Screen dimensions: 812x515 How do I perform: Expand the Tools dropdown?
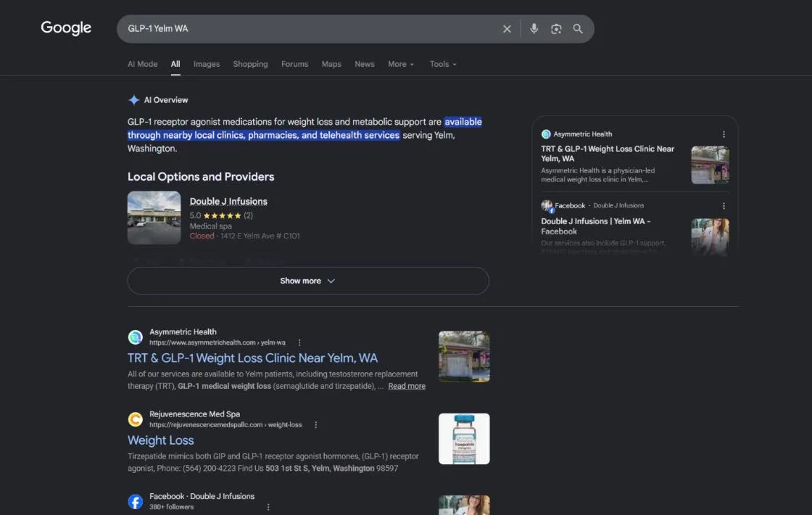443,65
